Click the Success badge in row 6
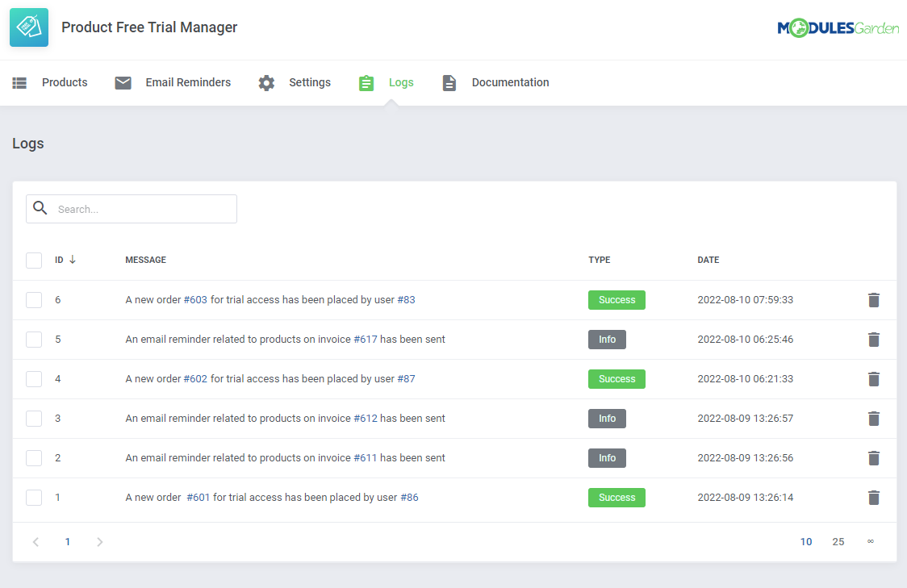907x588 pixels. pos(617,300)
